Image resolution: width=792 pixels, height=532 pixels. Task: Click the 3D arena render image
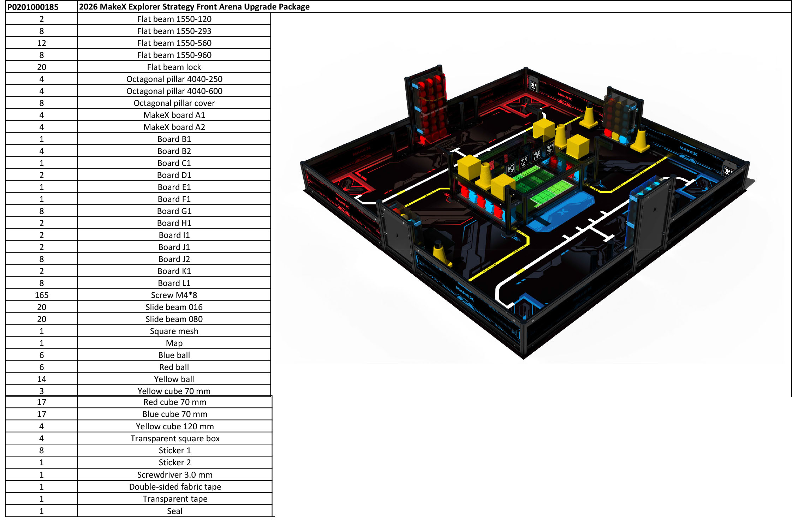528,212
